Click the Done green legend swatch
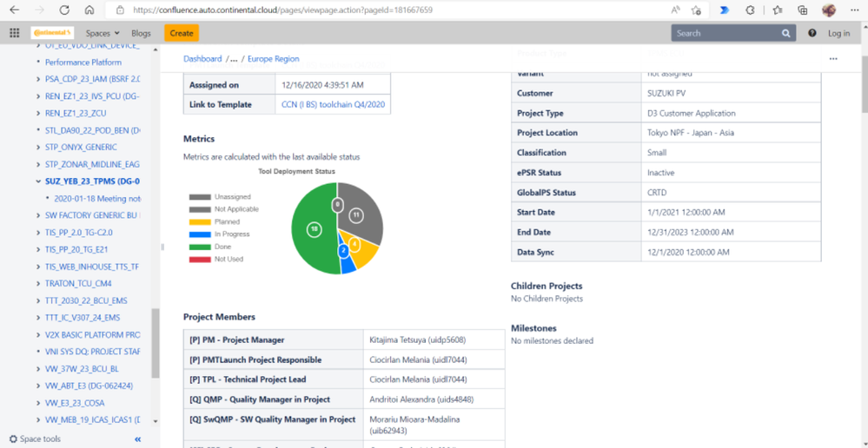Image resolution: width=868 pixels, height=448 pixels. pos(200,247)
